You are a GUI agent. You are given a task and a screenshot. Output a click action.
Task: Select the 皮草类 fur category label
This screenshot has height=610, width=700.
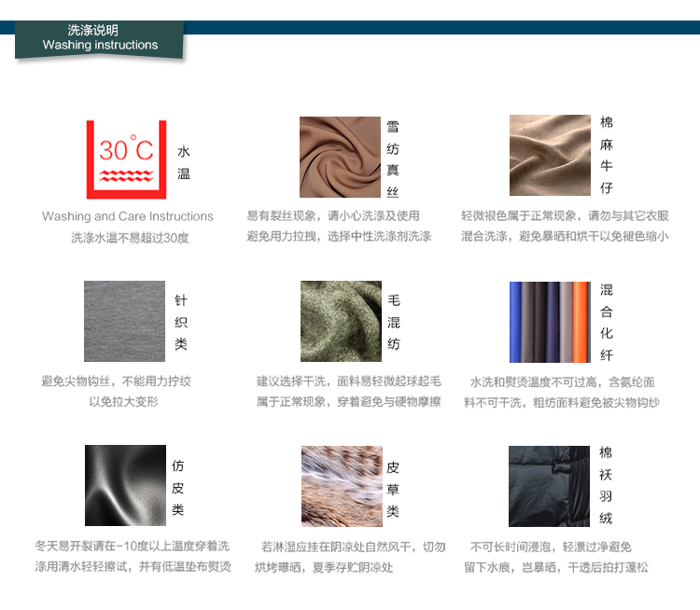pos(393,489)
